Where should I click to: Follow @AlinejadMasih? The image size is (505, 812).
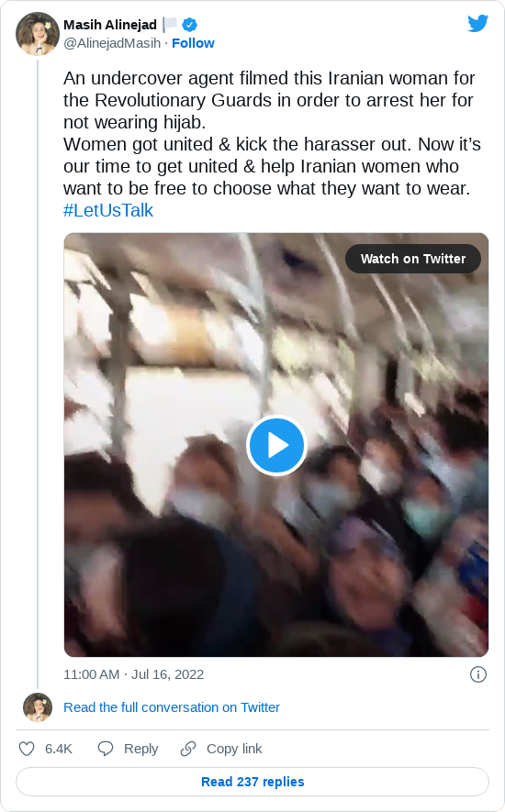pyautogui.click(x=193, y=43)
